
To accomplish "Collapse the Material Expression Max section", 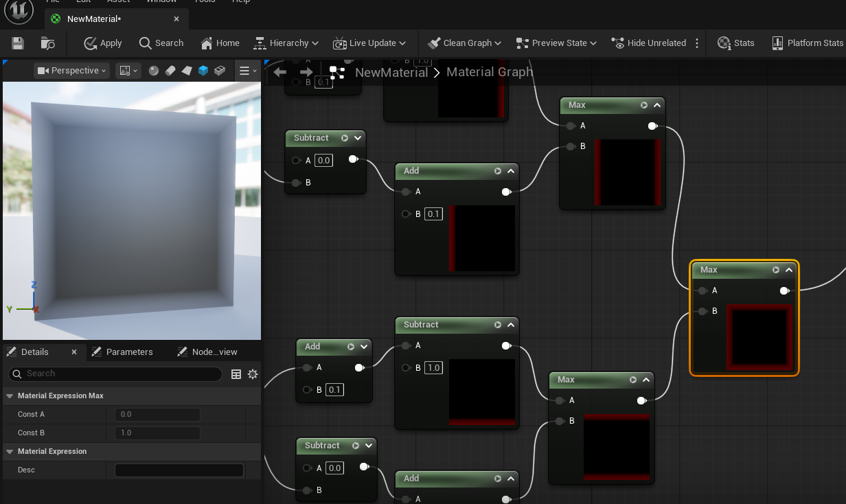I will 10,396.
